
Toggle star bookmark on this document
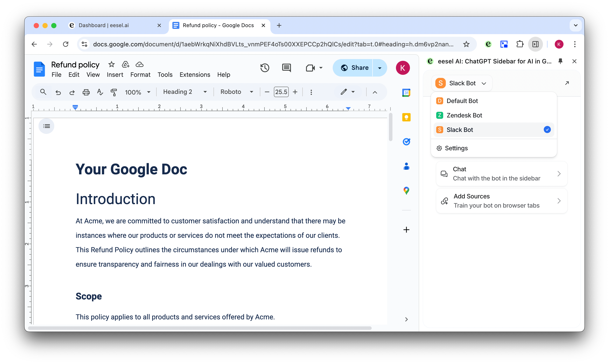pyautogui.click(x=112, y=64)
